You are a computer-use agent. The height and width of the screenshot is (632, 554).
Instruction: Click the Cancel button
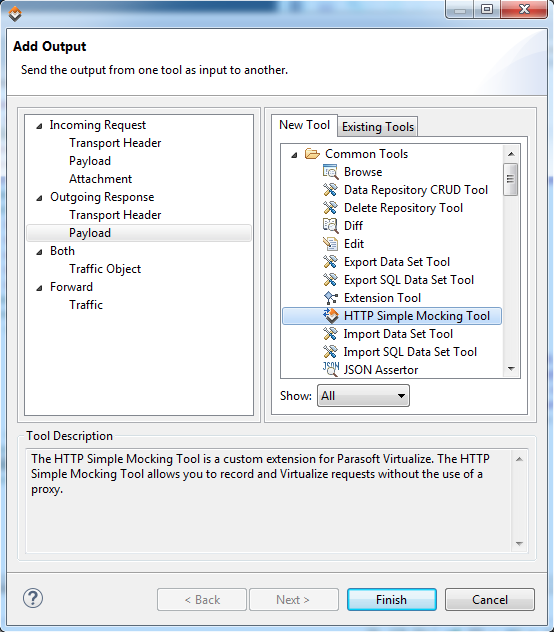point(490,599)
